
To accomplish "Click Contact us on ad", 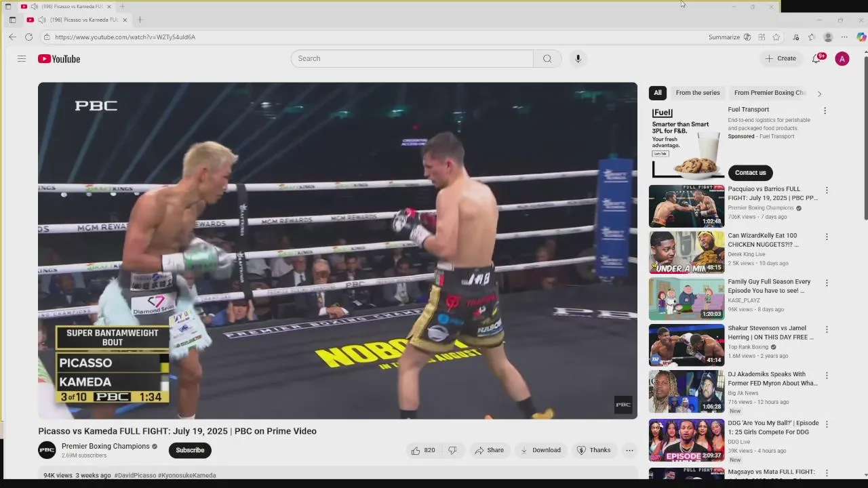I will pos(750,172).
